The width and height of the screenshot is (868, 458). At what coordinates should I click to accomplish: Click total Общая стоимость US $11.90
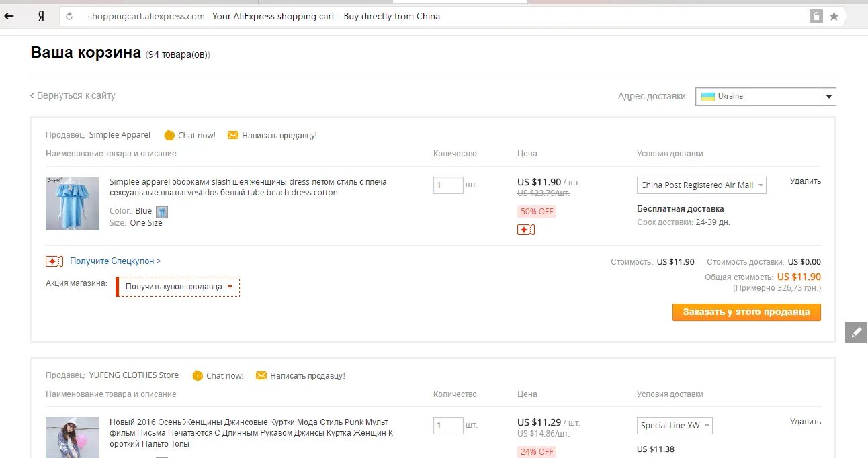[x=763, y=277]
